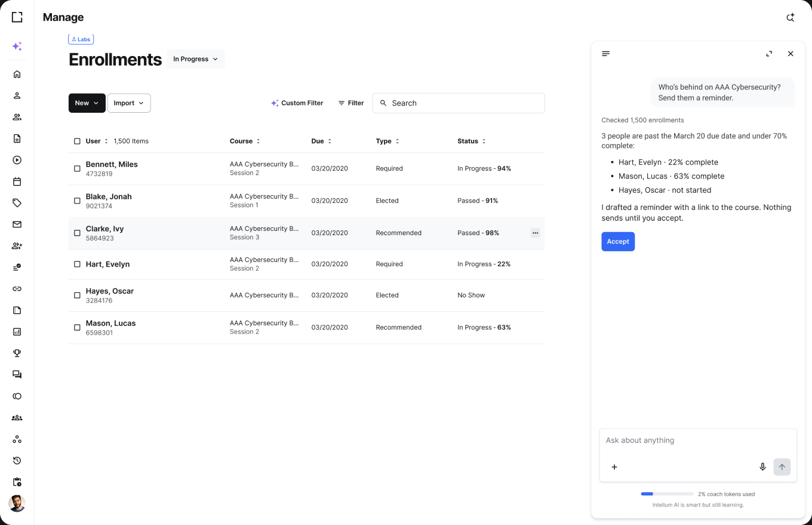Open the chat bubbles icon in the sidebar
812x525 pixels.
click(17, 375)
